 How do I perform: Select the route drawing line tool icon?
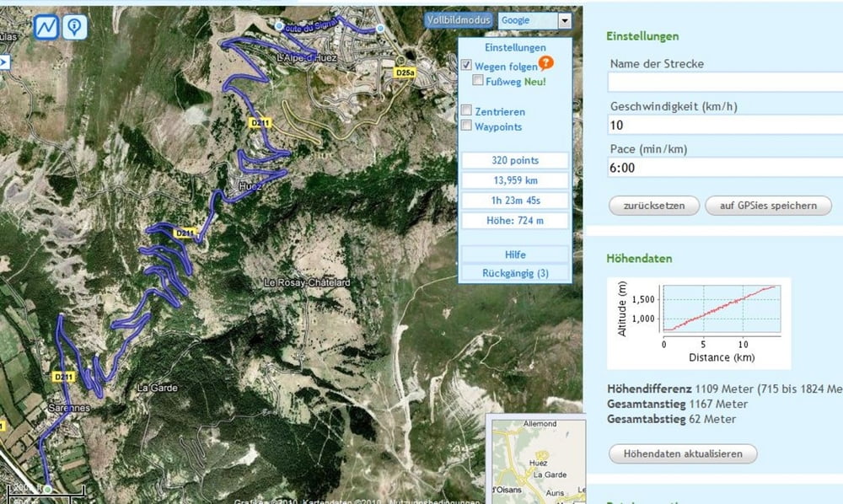tap(46, 27)
